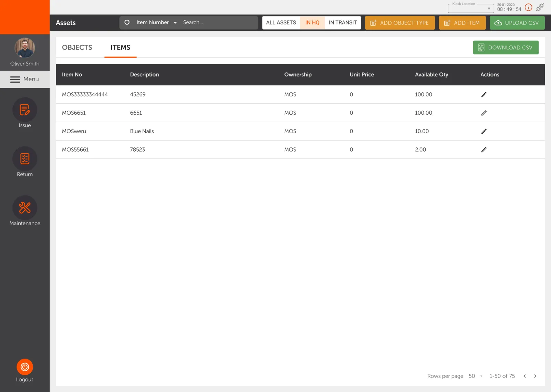Filter assets by IN HQ
The width and height of the screenshot is (551, 392).
coord(312,23)
